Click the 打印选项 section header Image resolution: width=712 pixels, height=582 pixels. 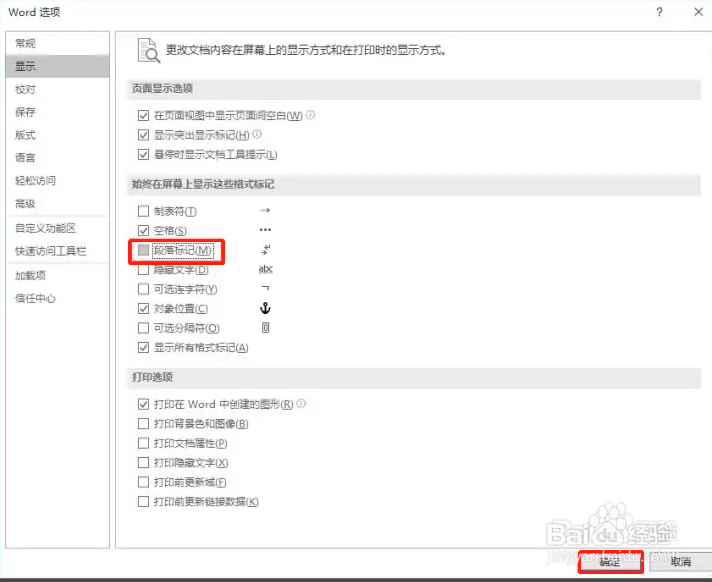pyautogui.click(x=152, y=377)
